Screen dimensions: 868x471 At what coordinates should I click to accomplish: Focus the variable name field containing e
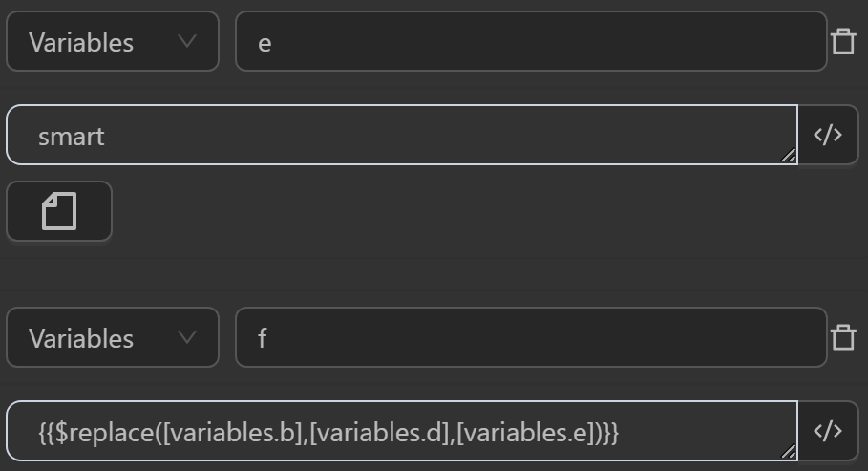(530, 42)
